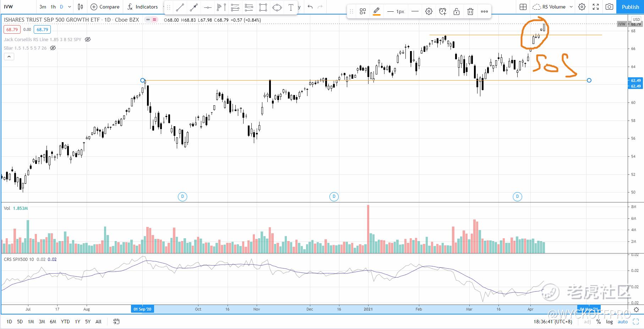Collapse the indicator legend chevron
Screen dimensions: 644x329
pyautogui.click(x=9, y=56)
